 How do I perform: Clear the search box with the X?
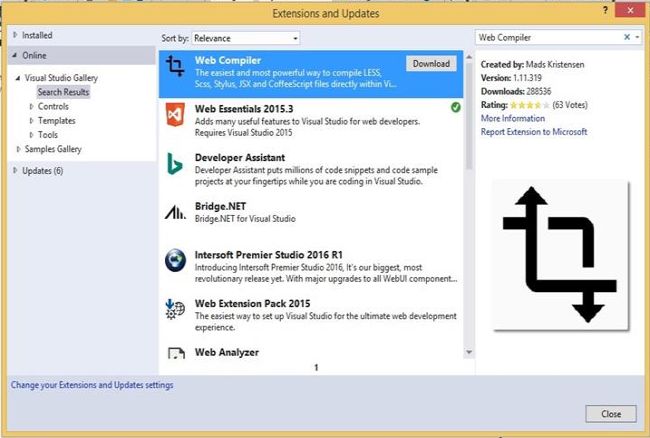pos(627,37)
